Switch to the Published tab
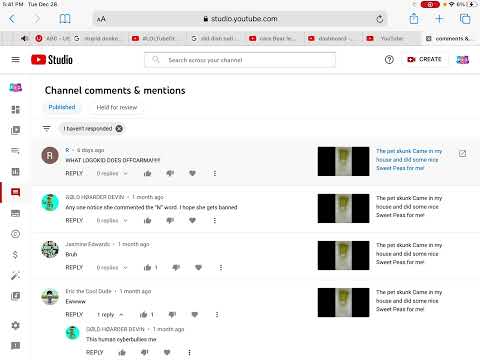 pos(62,107)
